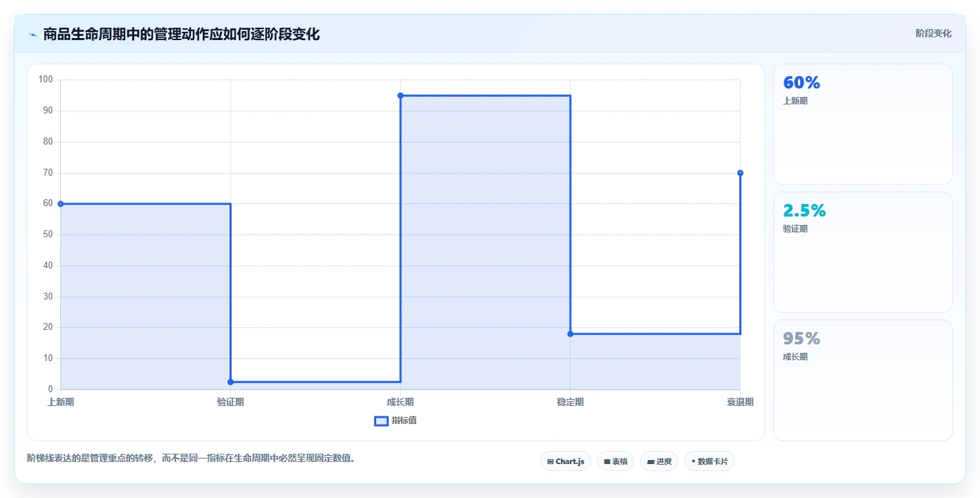Click the 验证期 data point near 2.5

click(230, 382)
